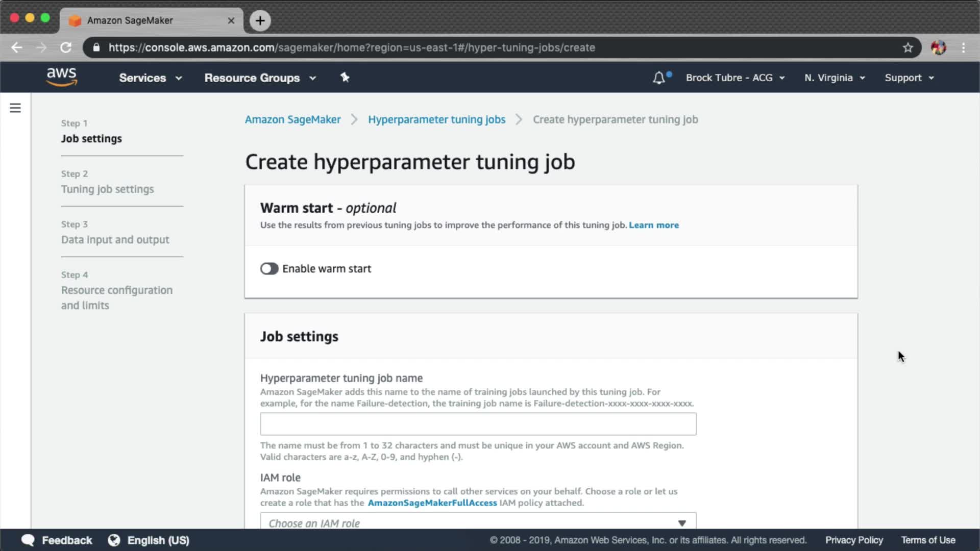
Task: Open a new browser tab
Action: coord(260,20)
